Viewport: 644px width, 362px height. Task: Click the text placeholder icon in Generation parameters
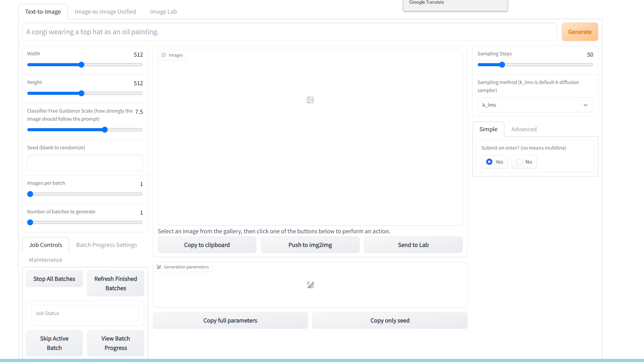pyautogui.click(x=310, y=285)
